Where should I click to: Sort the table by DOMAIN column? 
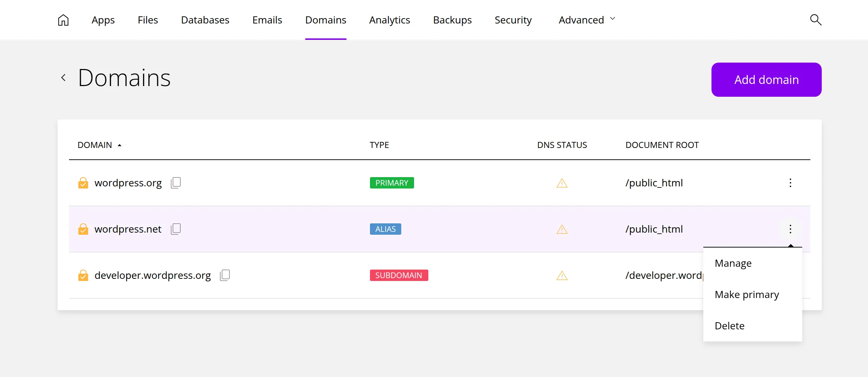[100, 145]
